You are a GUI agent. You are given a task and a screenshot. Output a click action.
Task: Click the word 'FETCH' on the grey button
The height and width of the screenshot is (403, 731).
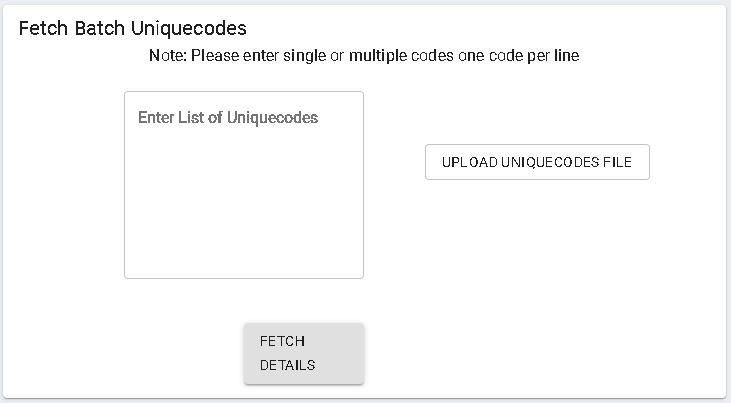click(x=282, y=341)
